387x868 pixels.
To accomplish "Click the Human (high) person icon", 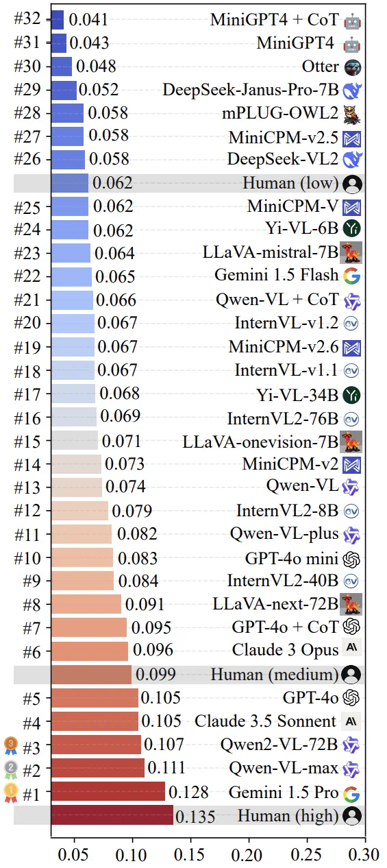I will (352, 816).
